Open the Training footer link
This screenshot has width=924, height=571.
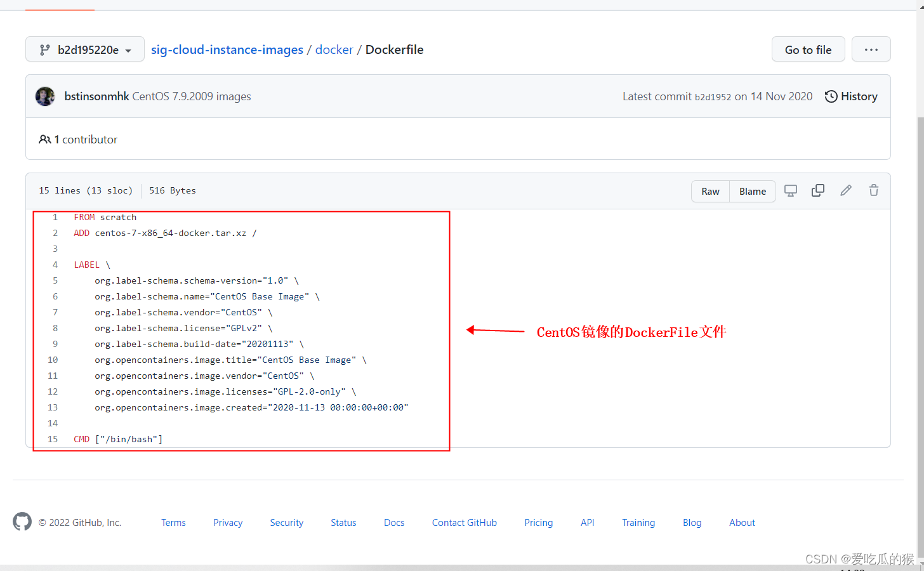click(638, 523)
